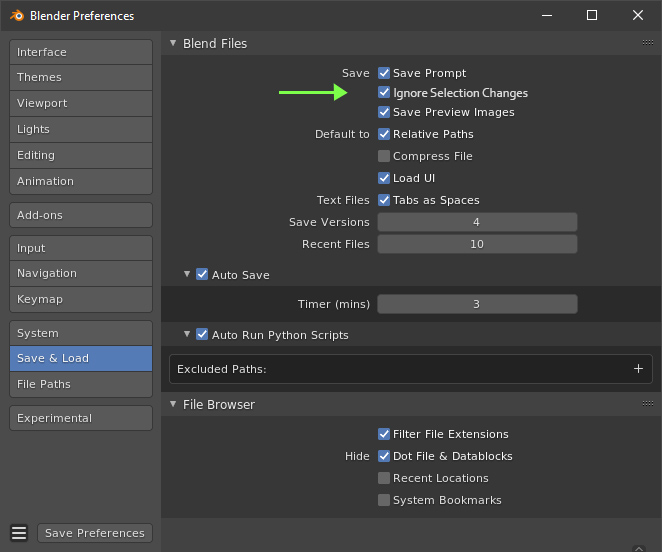Collapse the File Browser panel
The image size is (662, 552).
[173, 404]
